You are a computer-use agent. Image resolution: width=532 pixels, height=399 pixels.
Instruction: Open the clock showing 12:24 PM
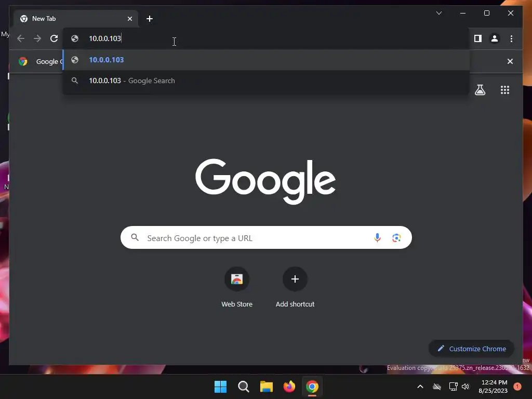[493, 387]
